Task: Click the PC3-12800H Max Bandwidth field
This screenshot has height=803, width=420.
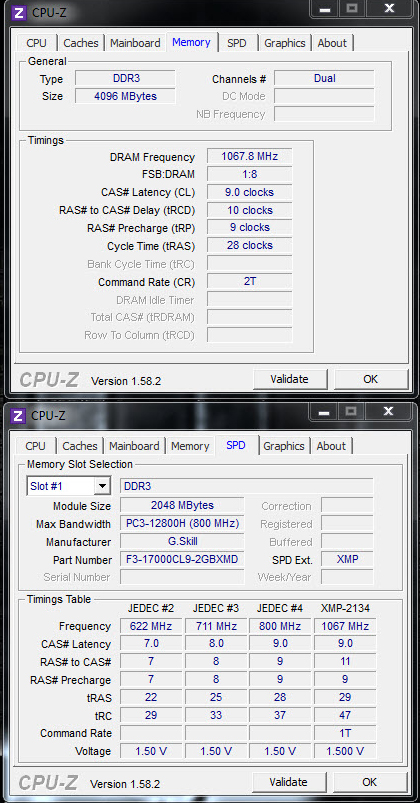Action: point(182,523)
